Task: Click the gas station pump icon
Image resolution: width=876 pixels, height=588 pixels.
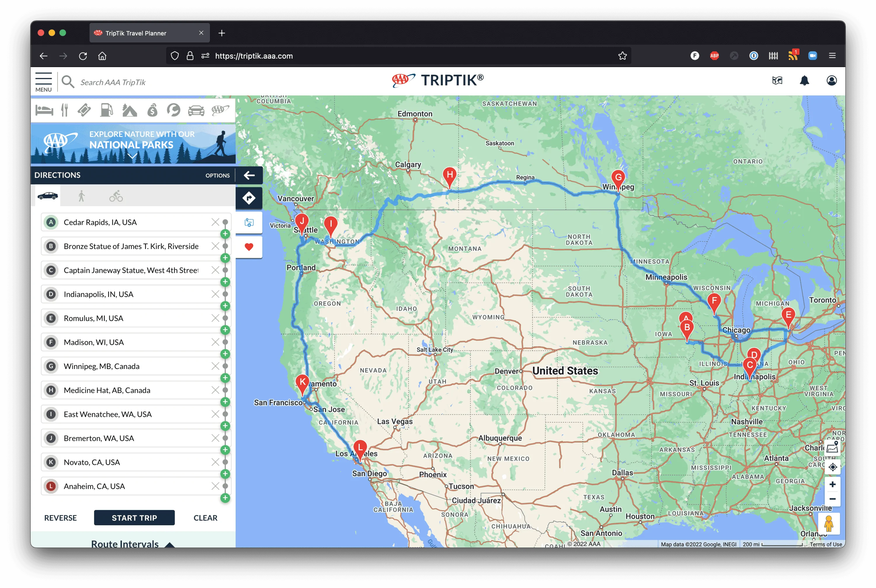Action: pos(107,110)
